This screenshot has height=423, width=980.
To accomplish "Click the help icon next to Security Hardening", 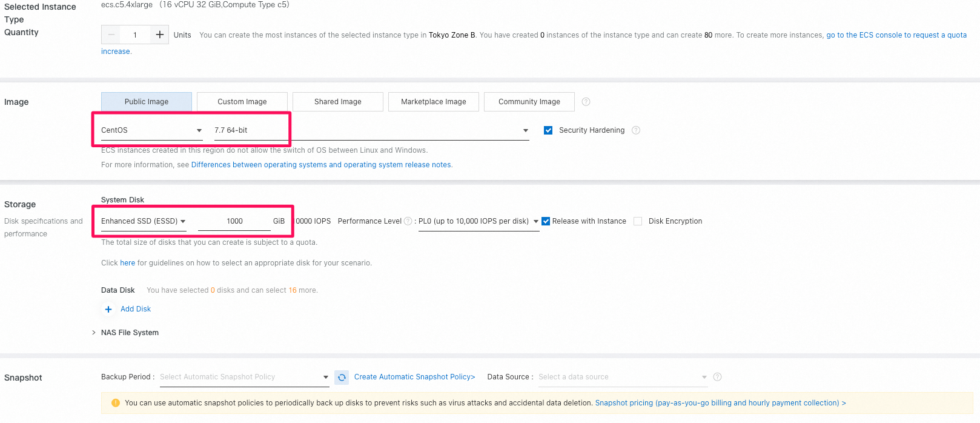I will coord(635,130).
